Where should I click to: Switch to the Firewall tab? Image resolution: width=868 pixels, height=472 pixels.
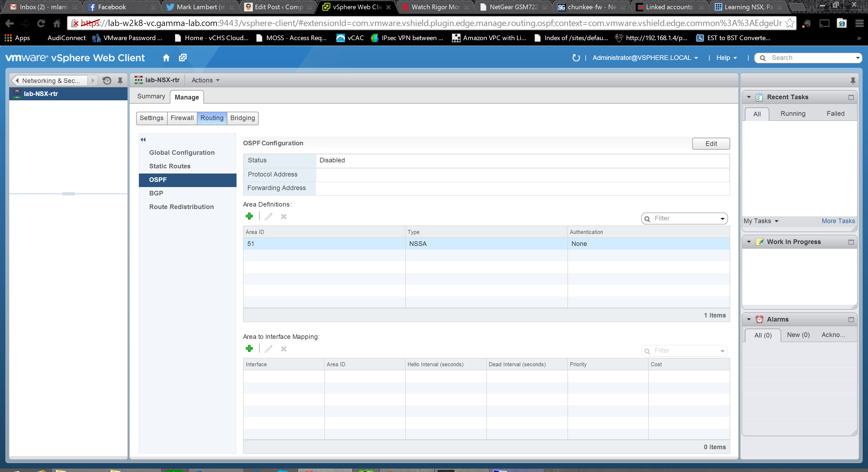point(182,118)
